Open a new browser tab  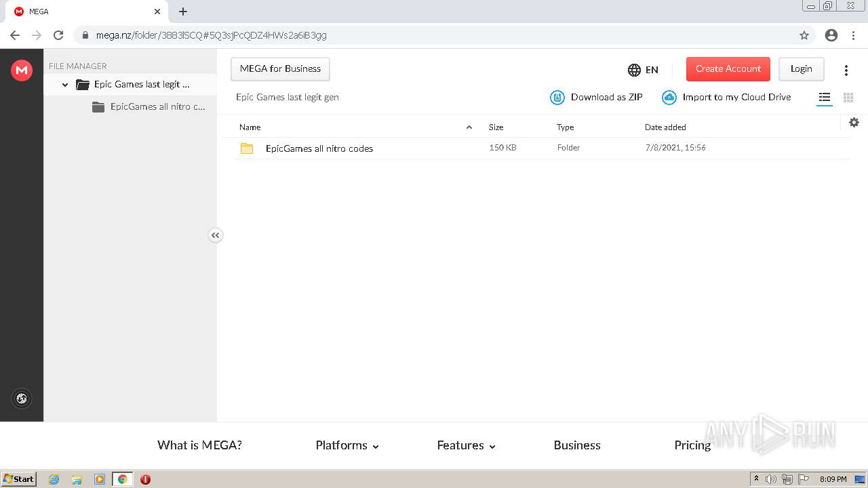coord(183,12)
